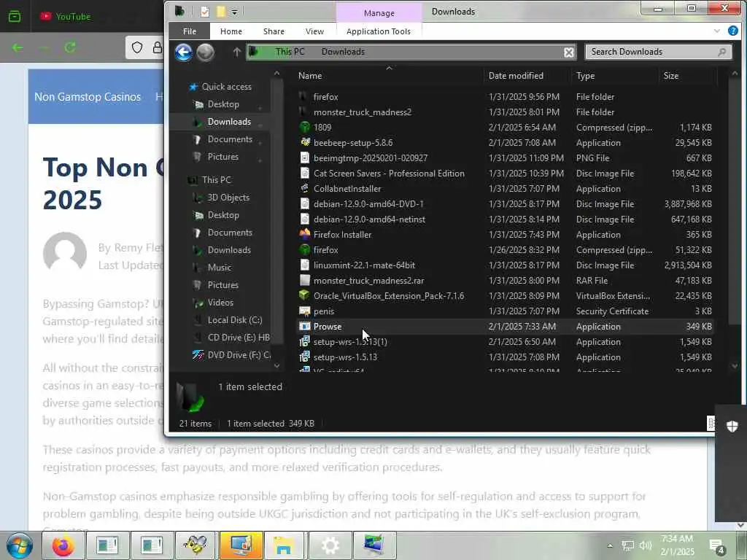Open Settings gear icon on taskbar
Viewport: 747px width, 560px height.
point(330,545)
